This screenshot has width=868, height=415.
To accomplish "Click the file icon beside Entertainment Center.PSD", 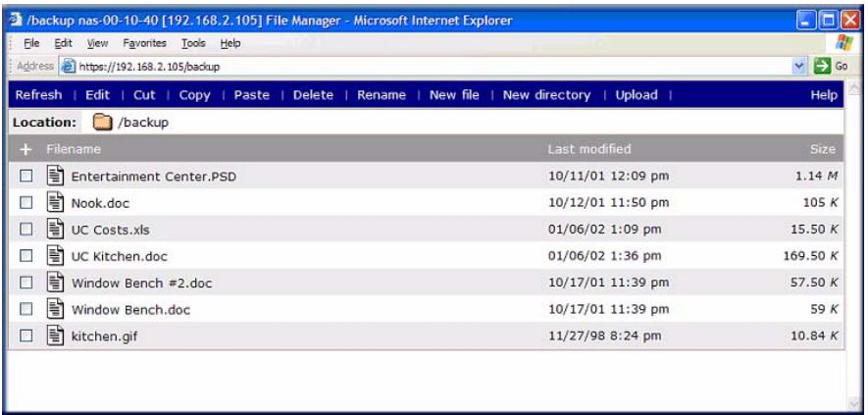I will [x=55, y=177].
